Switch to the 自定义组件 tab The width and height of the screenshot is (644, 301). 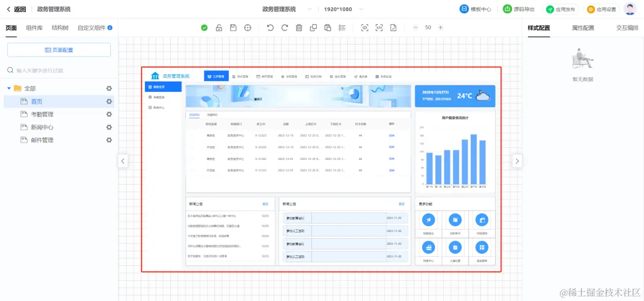pyautogui.click(x=91, y=28)
